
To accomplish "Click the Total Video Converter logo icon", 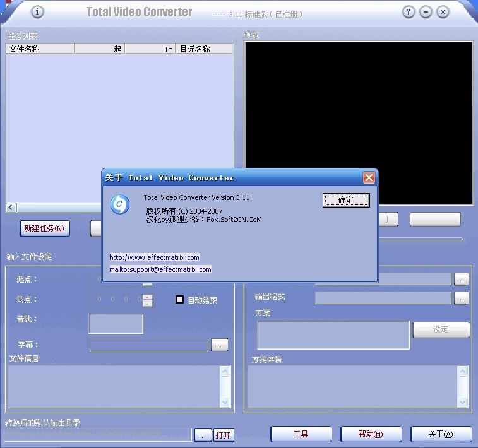I will pos(119,204).
